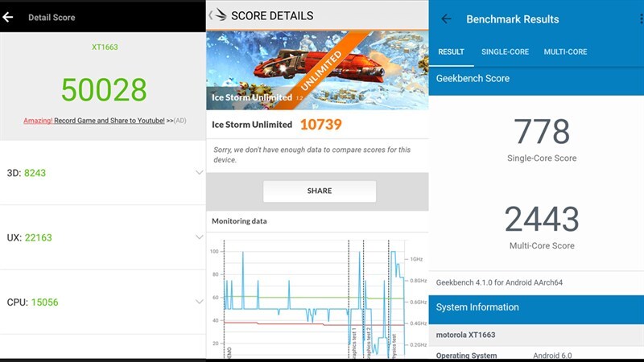This screenshot has width=644, height=362.
Task: Switch to the SINGLE-CORE tab
Action: coord(506,51)
